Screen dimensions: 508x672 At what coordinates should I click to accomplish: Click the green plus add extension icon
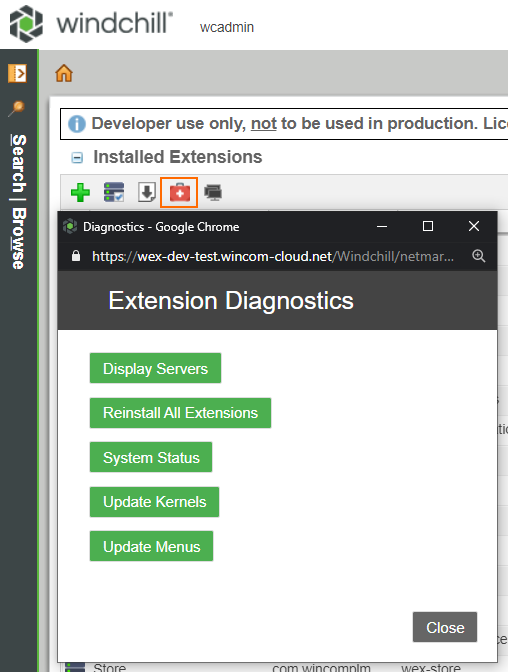point(80,192)
